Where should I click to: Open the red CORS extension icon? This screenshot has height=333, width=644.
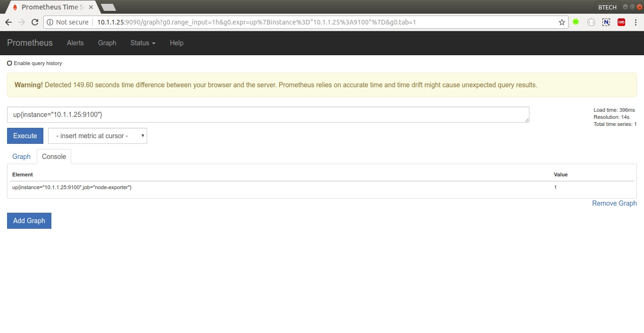tap(621, 22)
